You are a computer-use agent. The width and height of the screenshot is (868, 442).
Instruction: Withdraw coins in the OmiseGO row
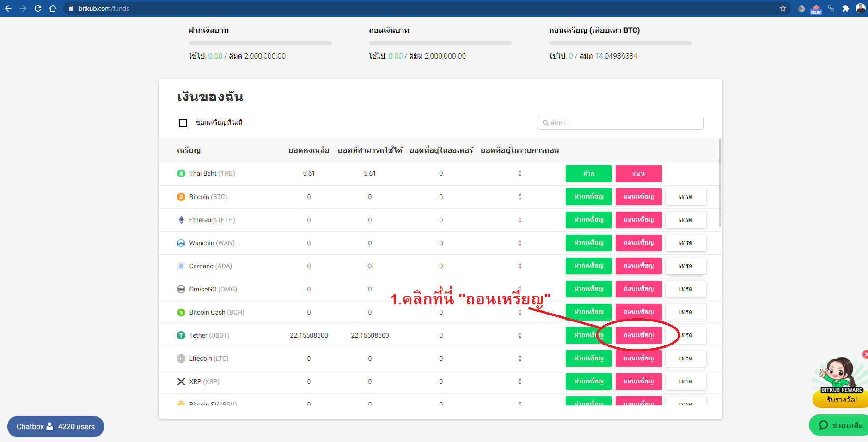click(639, 289)
